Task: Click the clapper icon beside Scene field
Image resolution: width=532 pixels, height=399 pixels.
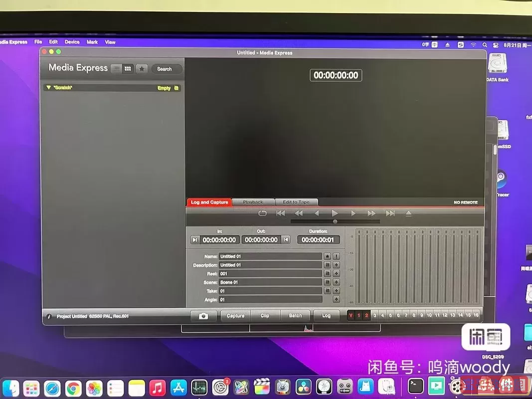Action: coord(328,282)
